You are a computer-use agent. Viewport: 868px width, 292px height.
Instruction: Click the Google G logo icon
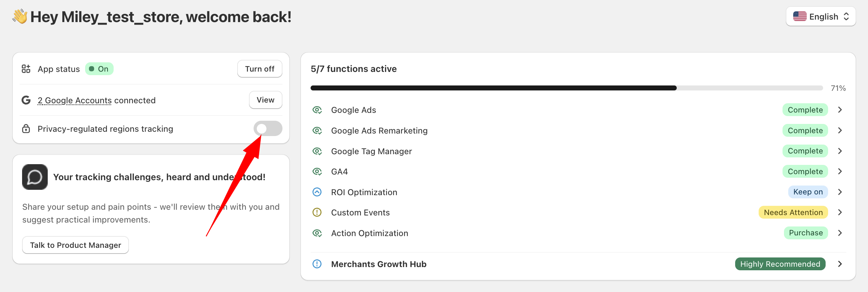click(x=26, y=100)
